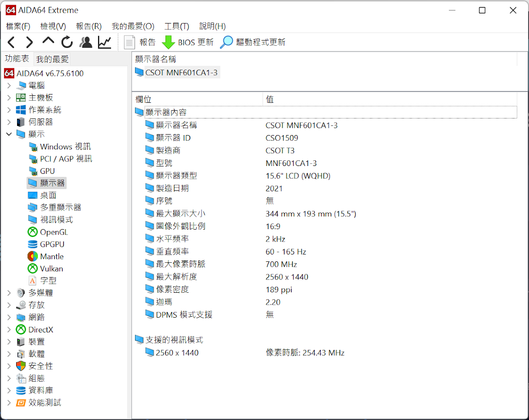Expand the 電腦 tree node
The height and width of the screenshot is (420, 529).
click(9, 86)
